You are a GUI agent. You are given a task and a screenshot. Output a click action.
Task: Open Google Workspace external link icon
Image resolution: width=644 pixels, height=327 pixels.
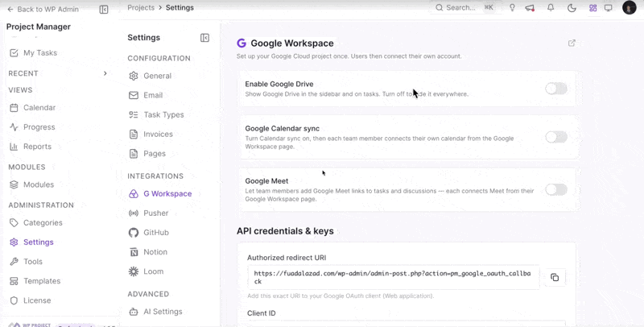[x=572, y=43]
